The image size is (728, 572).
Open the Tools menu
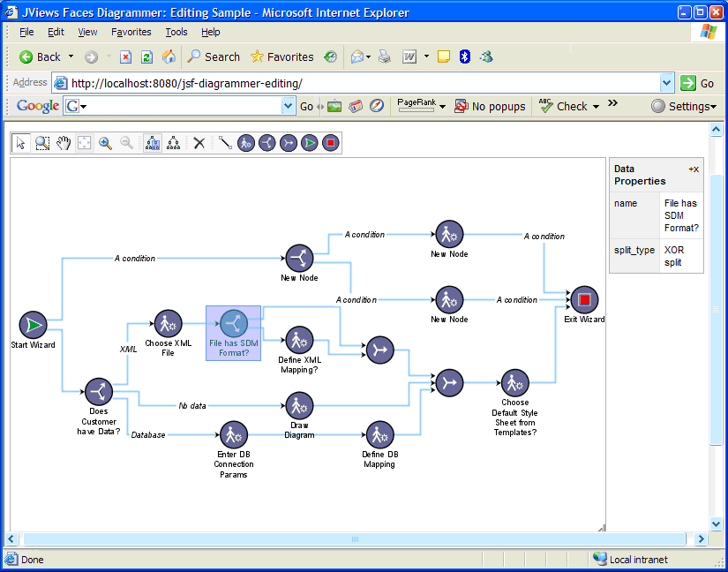(x=176, y=32)
